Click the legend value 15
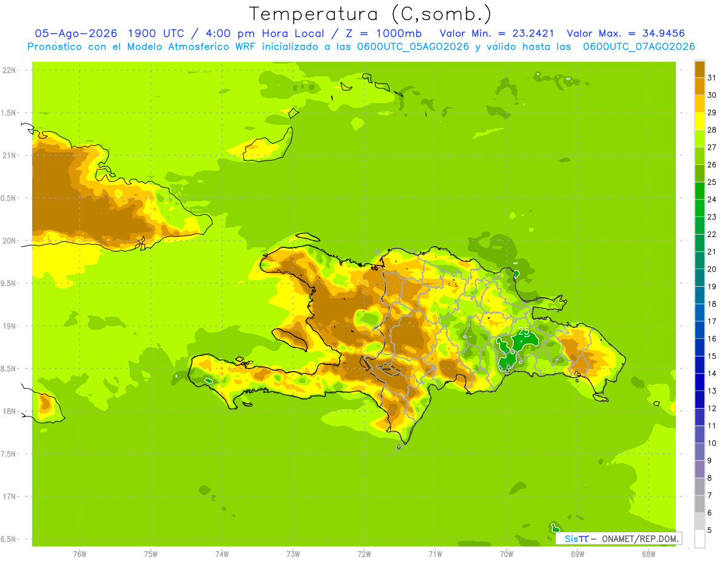Viewport: 728px width, 562px height. coord(712,356)
